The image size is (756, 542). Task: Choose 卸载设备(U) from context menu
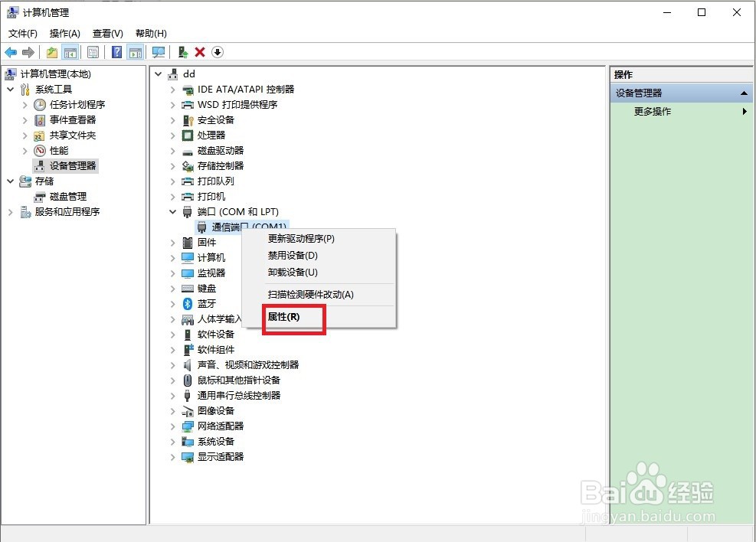(319, 273)
